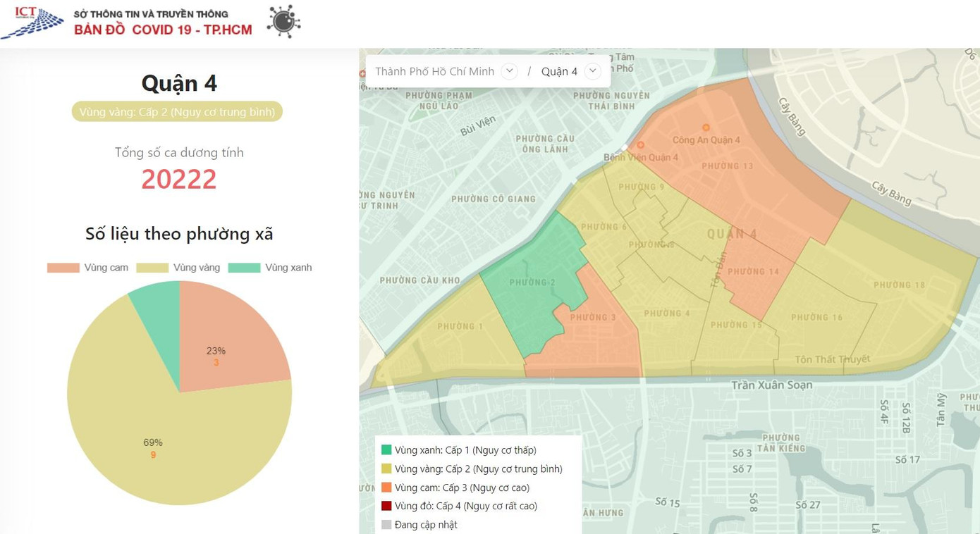Click orange Vùng cam Cấp 3 legend square

pos(386,488)
